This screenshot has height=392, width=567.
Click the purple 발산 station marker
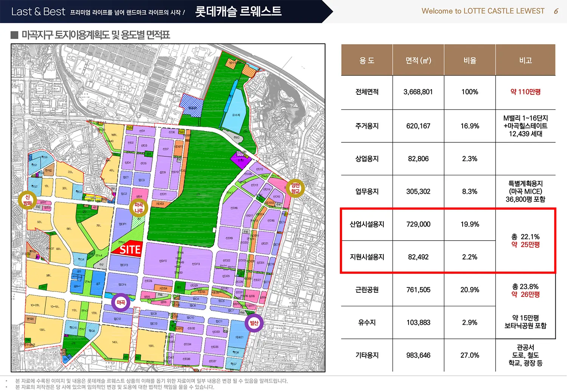pos(254,323)
